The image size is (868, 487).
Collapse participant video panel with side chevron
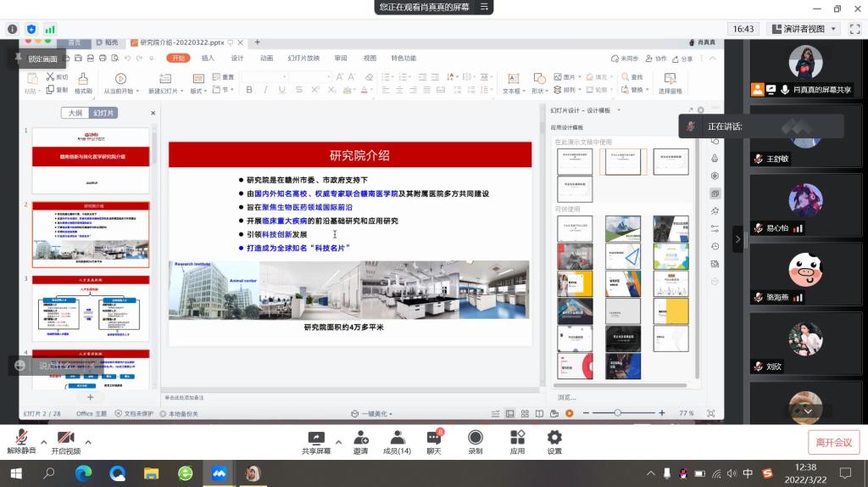[x=737, y=239]
